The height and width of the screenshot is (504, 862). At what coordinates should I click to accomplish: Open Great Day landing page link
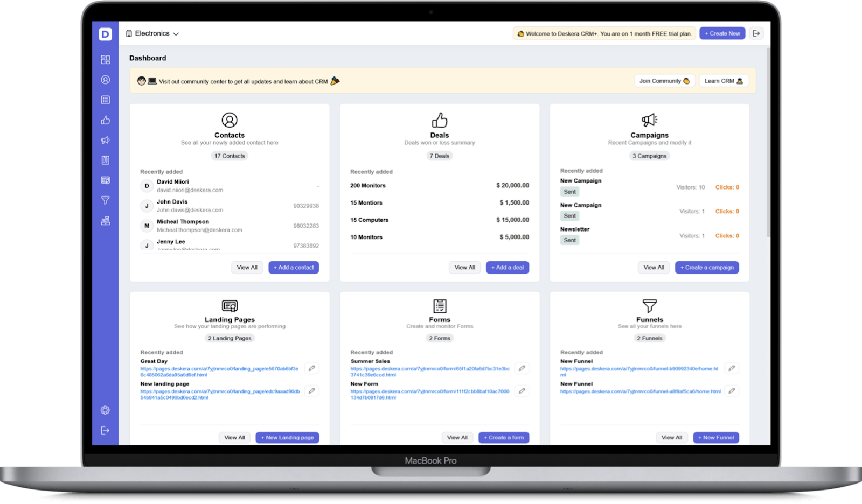pos(219,372)
